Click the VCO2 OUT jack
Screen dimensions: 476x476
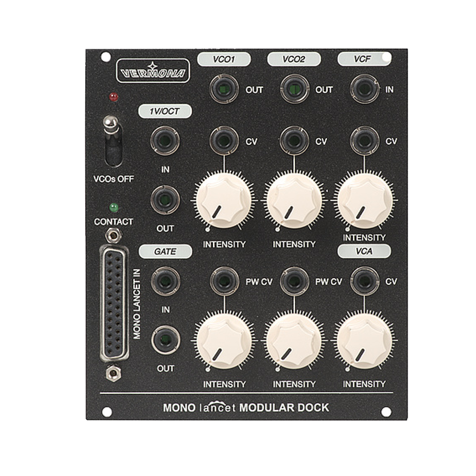[294, 89]
